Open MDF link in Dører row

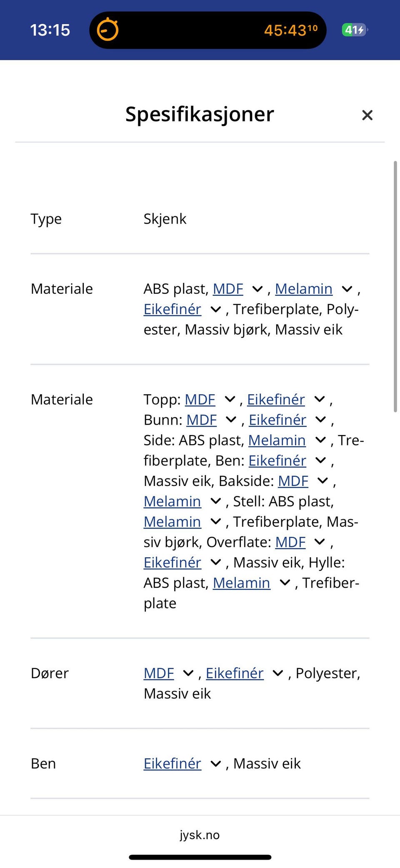pyautogui.click(x=159, y=673)
